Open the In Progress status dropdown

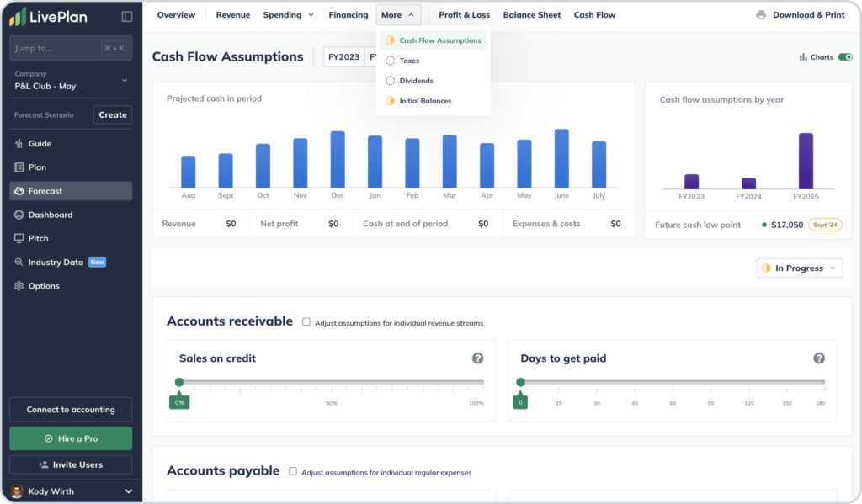(798, 268)
